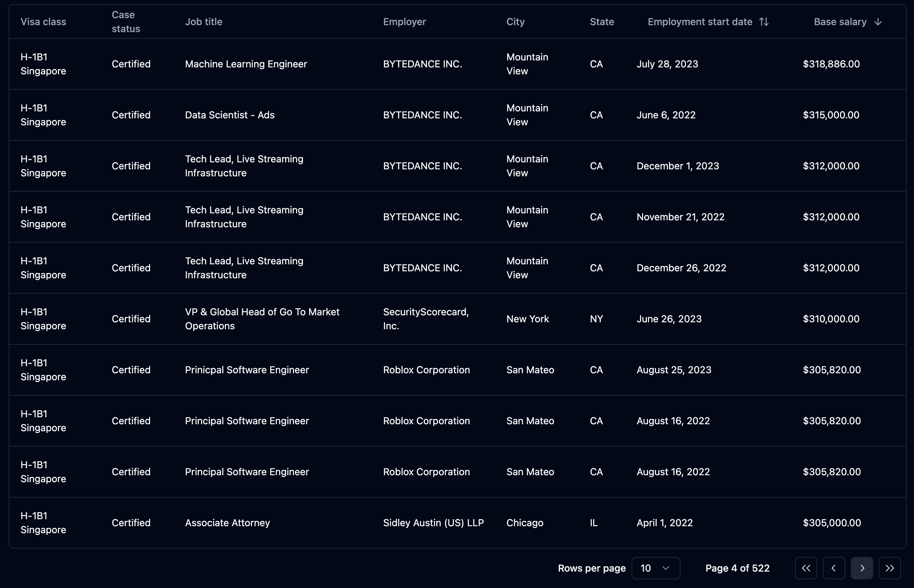The image size is (914, 588).
Task: Click July 28, 2023 start date
Action: pyautogui.click(x=668, y=64)
